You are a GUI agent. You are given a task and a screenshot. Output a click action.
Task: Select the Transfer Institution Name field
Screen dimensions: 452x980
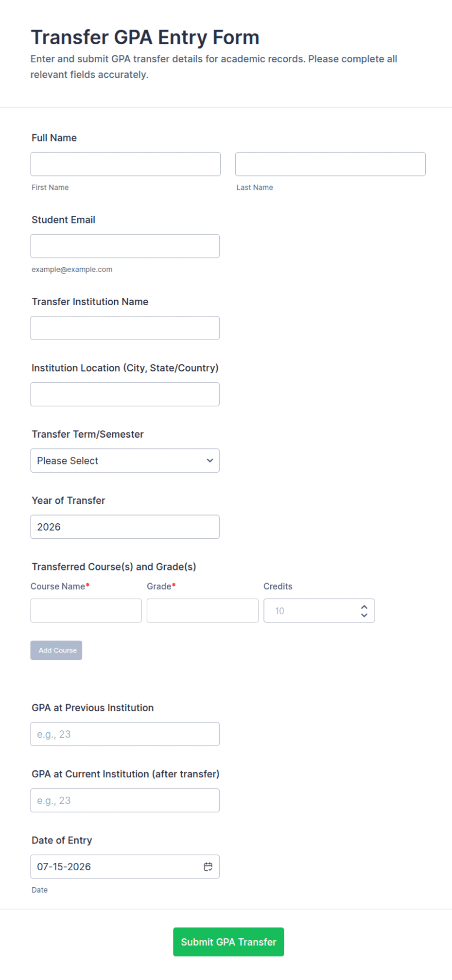(x=125, y=328)
